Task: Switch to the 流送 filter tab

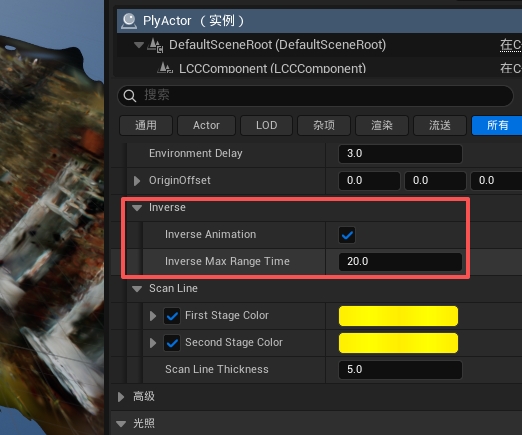Action: 440,125
